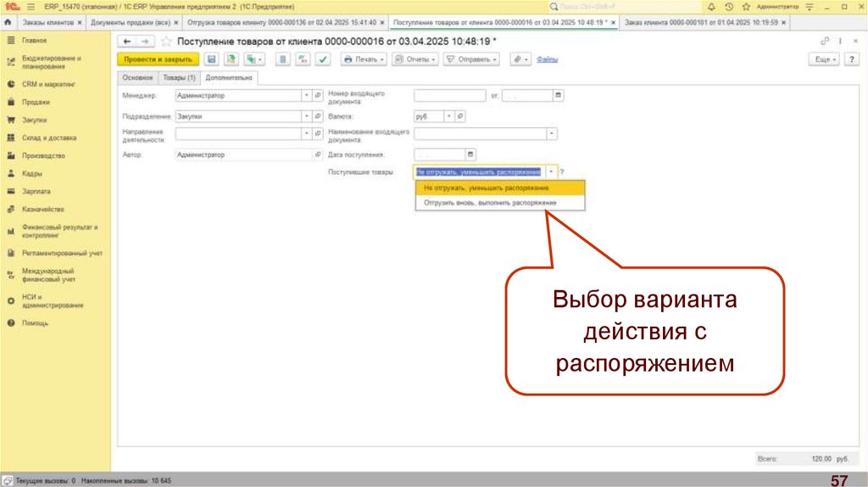868x487 pixels.
Task: Click the green checkmark toolbar icon
Action: point(323,59)
